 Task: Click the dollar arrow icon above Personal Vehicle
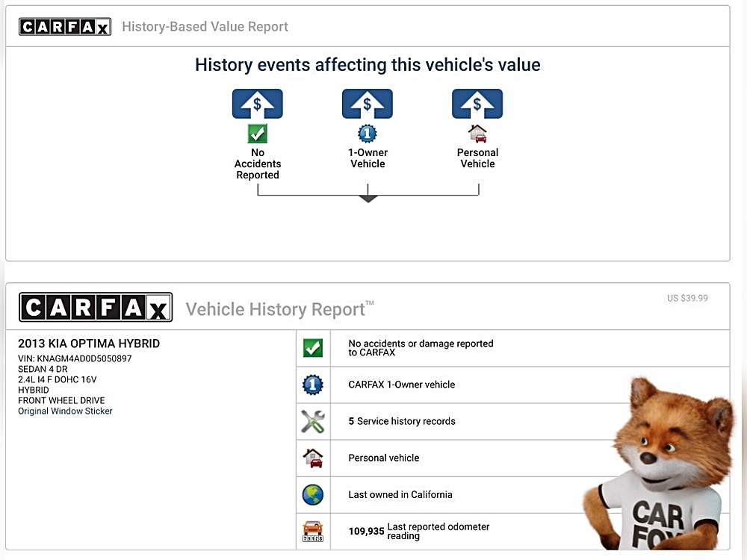[x=477, y=104]
